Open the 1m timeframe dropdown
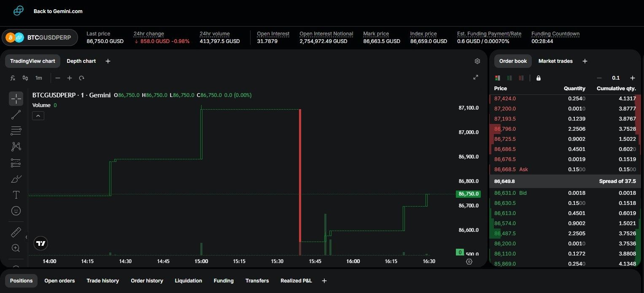Screen dimensions: 644x293 pos(39,78)
